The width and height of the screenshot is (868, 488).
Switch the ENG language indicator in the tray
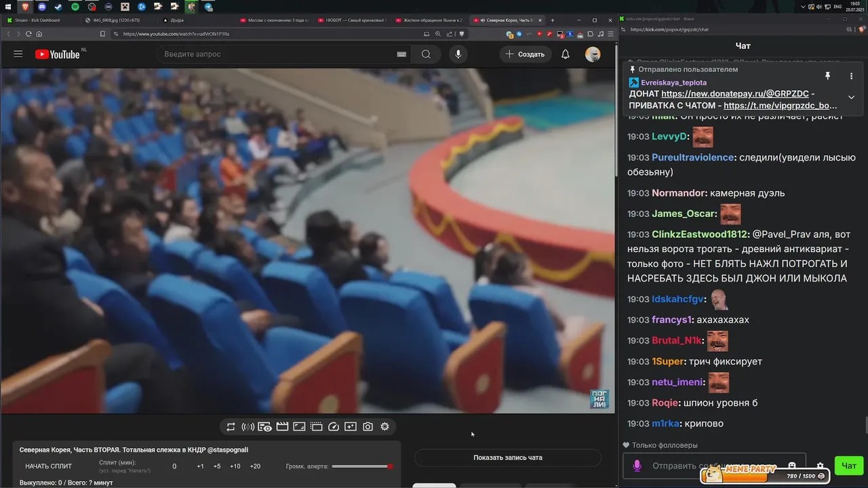[x=837, y=7]
